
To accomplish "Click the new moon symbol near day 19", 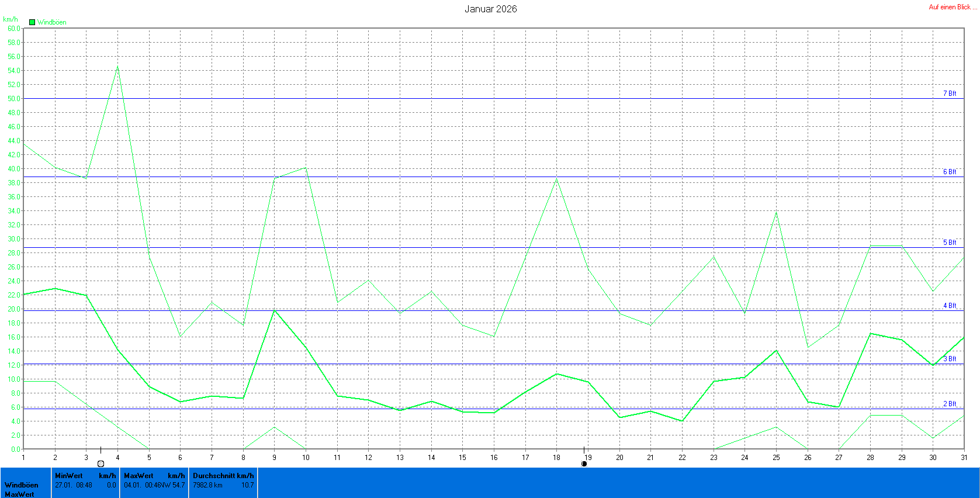I will (584, 464).
